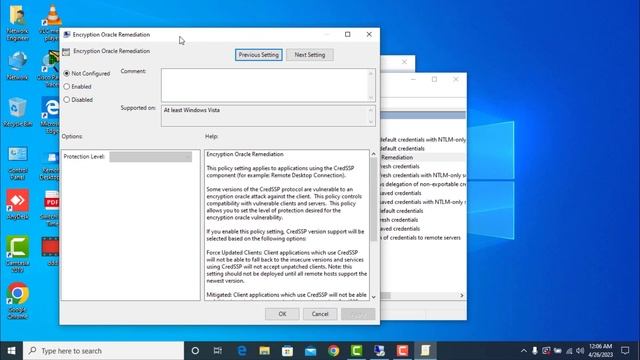
Task: Select Remediation row in background policy list
Action: coord(423,158)
